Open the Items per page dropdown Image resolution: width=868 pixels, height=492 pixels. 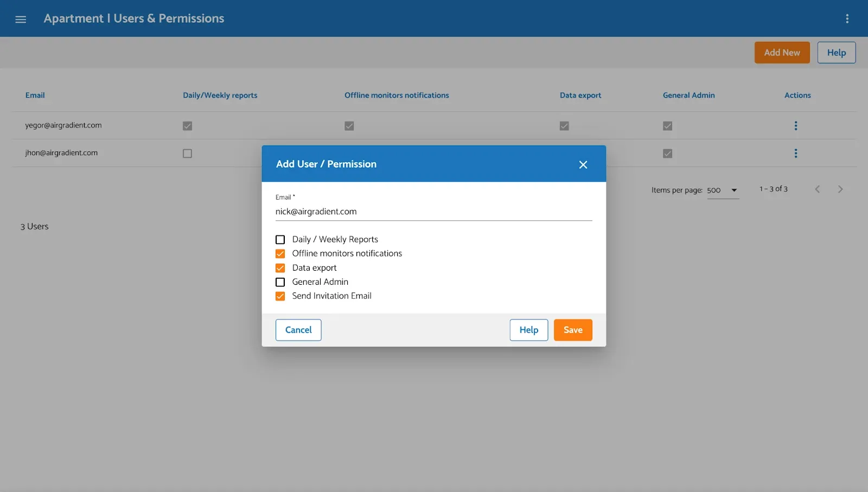point(723,190)
